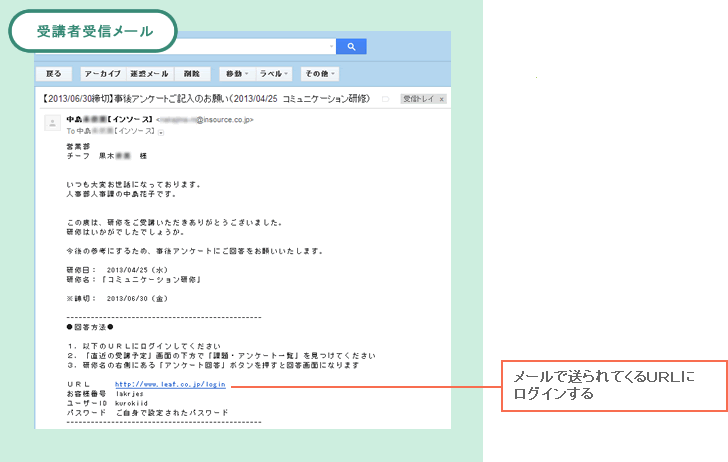Remove the 受信トレイ label with x

coord(442,99)
